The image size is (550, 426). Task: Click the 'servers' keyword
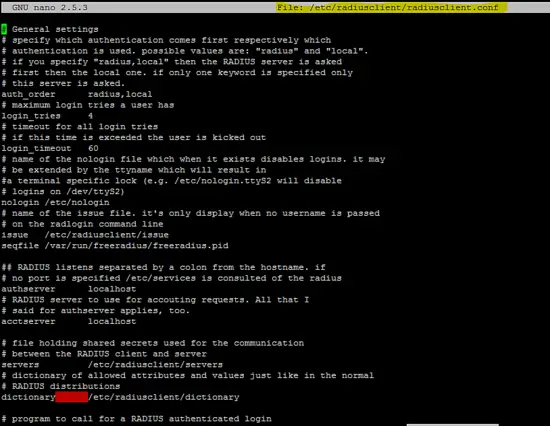click(x=20, y=365)
